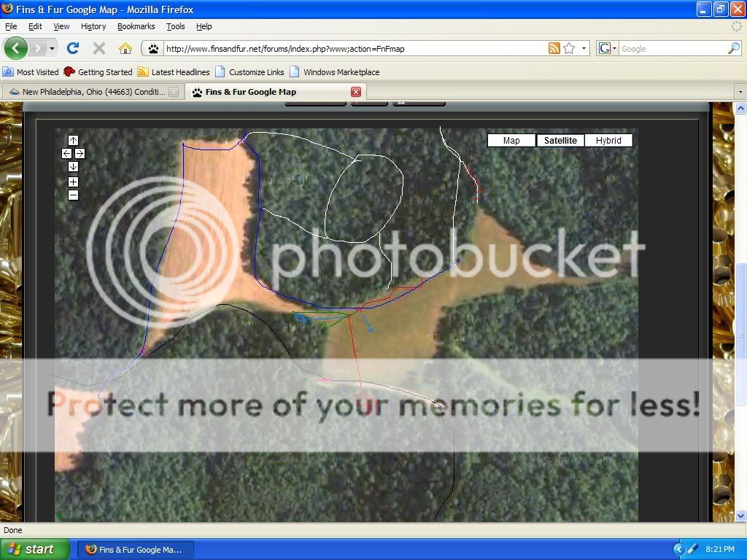This screenshot has width=747, height=560.
Task: Open the recent pages history dropdown arrow
Action: coord(52,48)
